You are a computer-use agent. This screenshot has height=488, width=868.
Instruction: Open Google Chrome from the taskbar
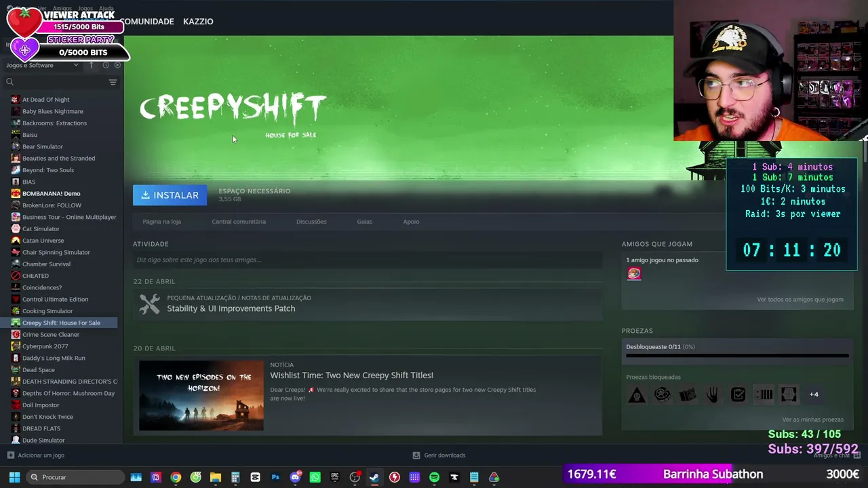coord(176,477)
